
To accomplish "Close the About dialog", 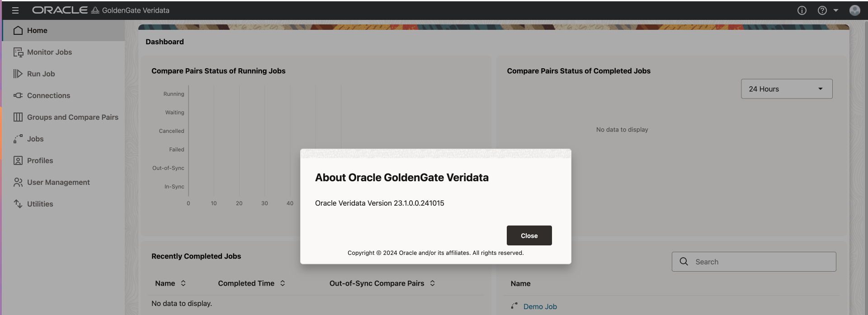I will click(x=529, y=235).
